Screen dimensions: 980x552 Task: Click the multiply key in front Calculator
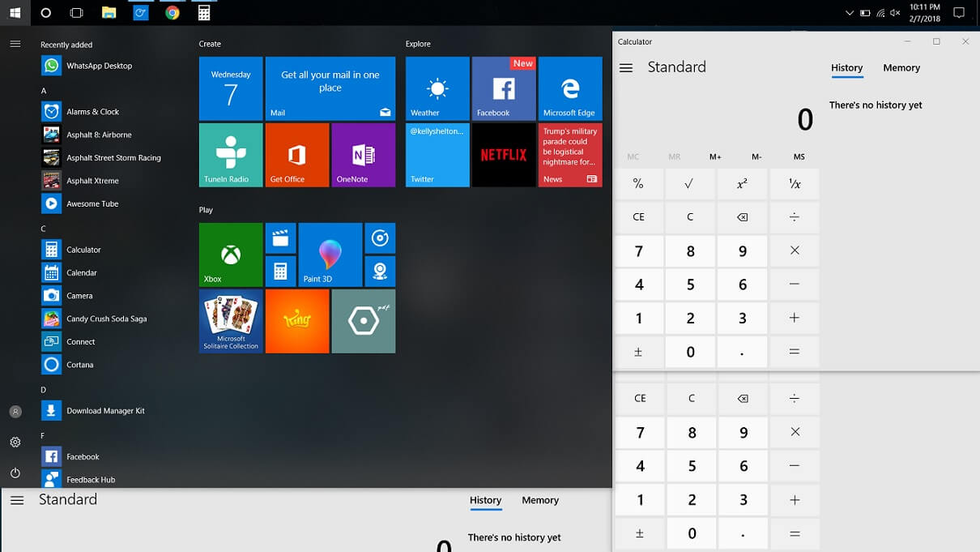(x=795, y=250)
